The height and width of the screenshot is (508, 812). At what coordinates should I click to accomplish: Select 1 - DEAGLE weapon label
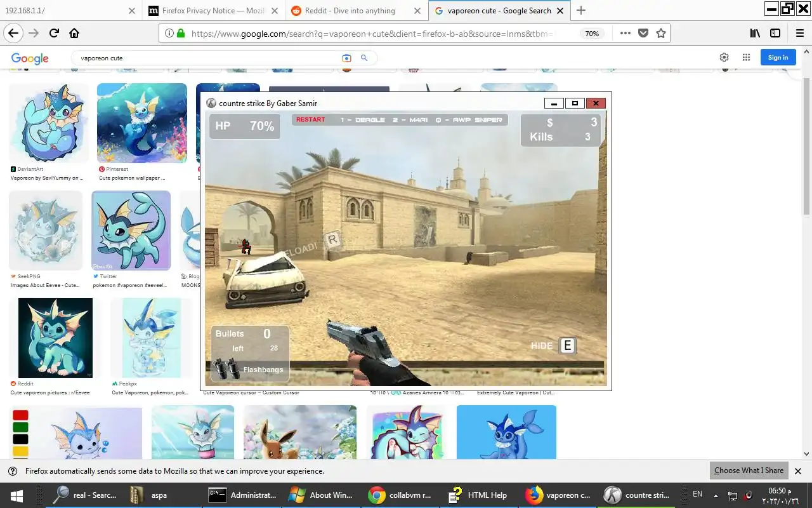point(363,119)
